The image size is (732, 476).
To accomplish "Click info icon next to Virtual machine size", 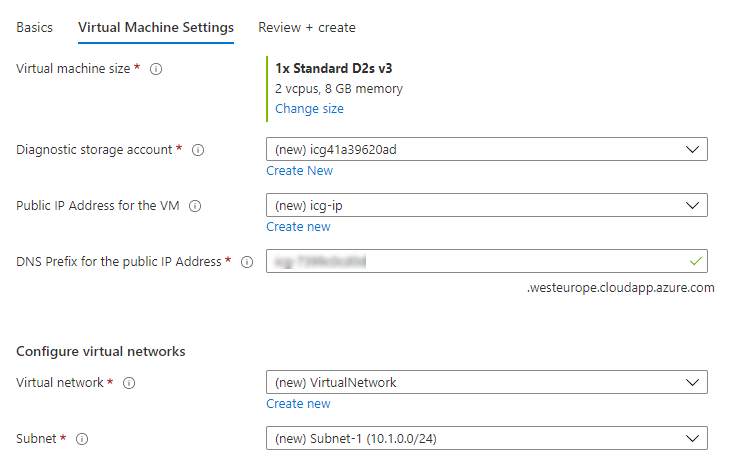I will 156,69.
